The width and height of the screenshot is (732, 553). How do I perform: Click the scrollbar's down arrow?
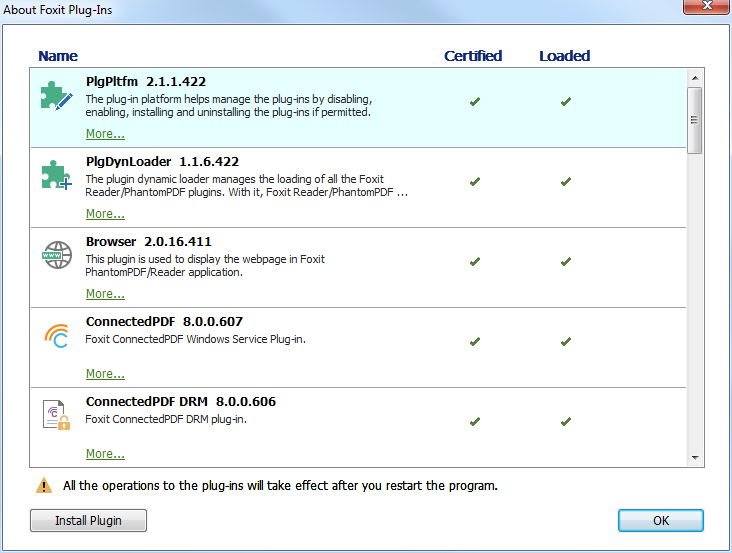[695, 457]
